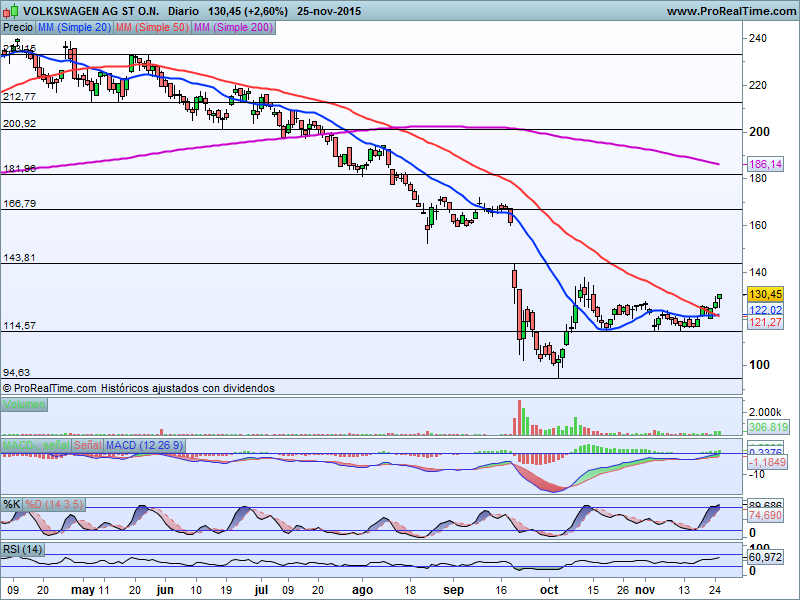The width and height of the screenshot is (800, 600).
Task: Open the MM (Simple 200) moving average label
Action: [233, 28]
